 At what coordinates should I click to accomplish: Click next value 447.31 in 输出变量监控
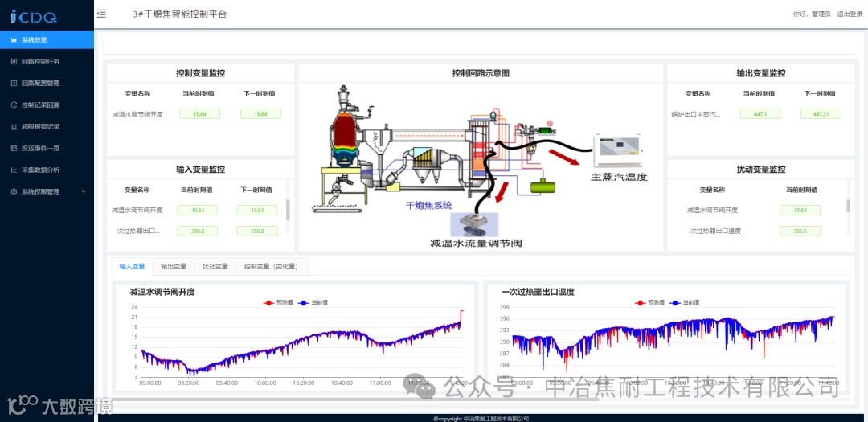[821, 114]
